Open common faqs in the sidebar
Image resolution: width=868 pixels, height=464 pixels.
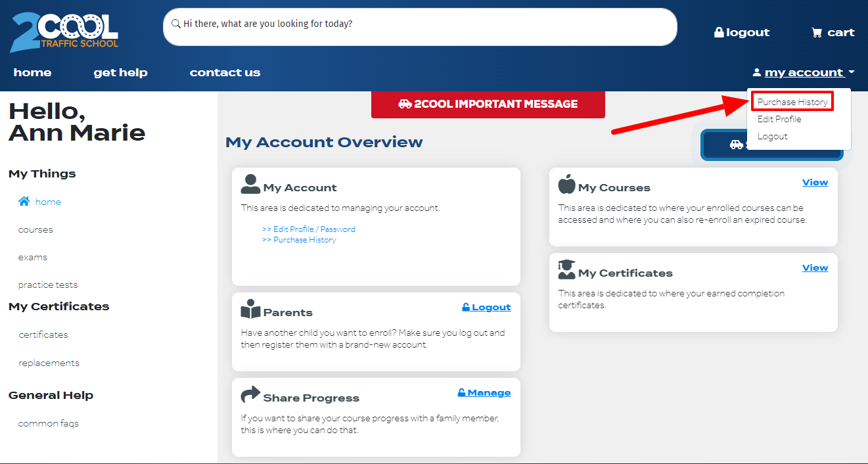[x=49, y=423]
